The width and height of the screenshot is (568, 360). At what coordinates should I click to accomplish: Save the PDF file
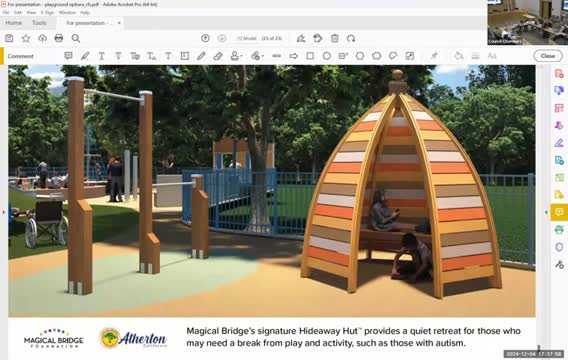tap(9, 38)
